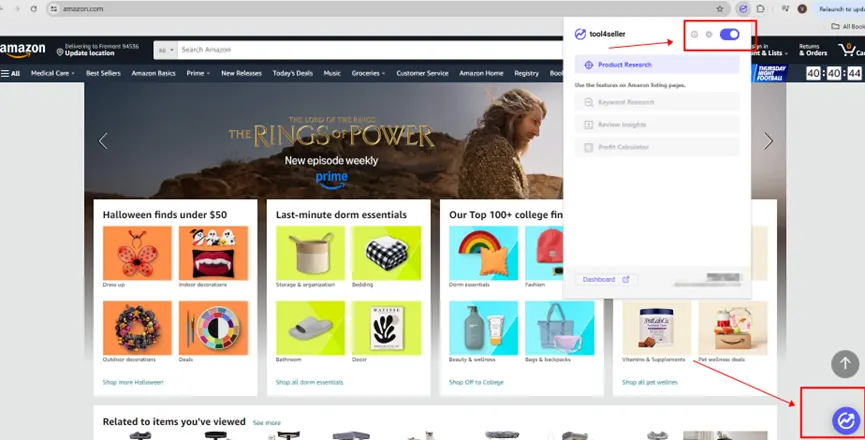The height and width of the screenshot is (440, 865).
Task: Go to Best Sellers
Action: [x=103, y=73]
